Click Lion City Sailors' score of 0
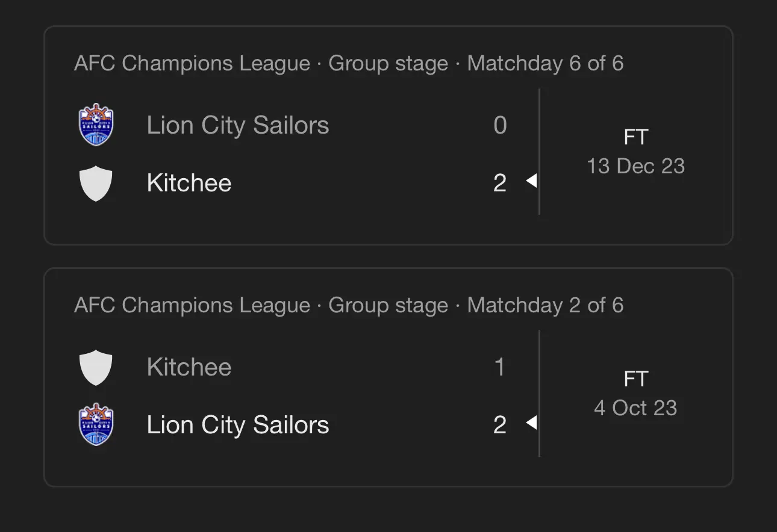The image size is (777, 532). (500, 125)
